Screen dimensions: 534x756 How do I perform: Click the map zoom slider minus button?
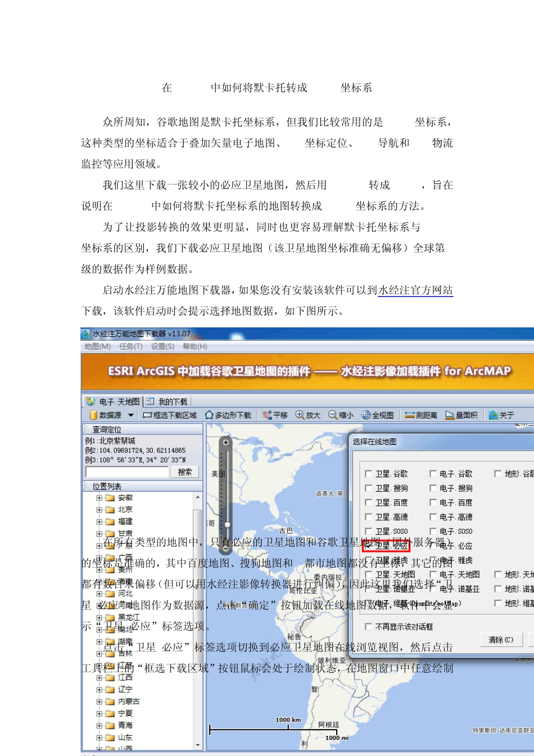point(226,547)
